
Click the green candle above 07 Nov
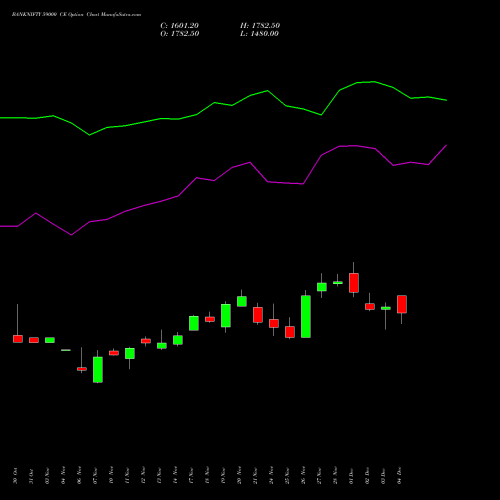[98, 369]
